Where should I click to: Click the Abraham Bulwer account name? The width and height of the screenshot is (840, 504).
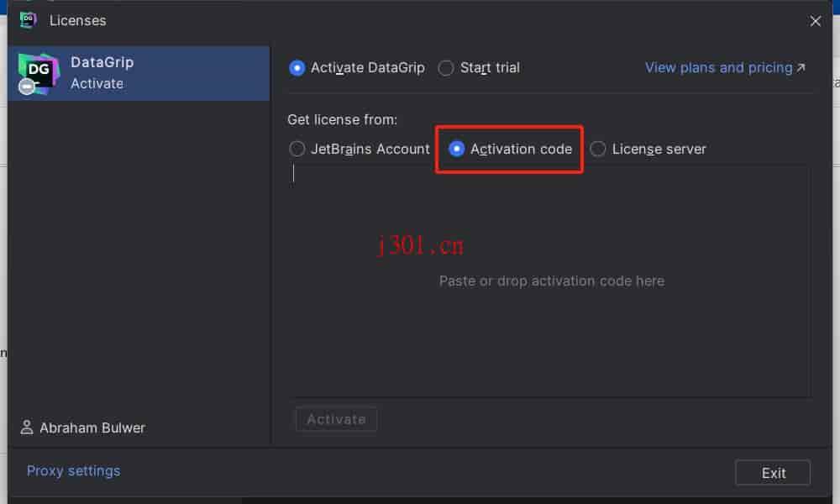point(92,428)
